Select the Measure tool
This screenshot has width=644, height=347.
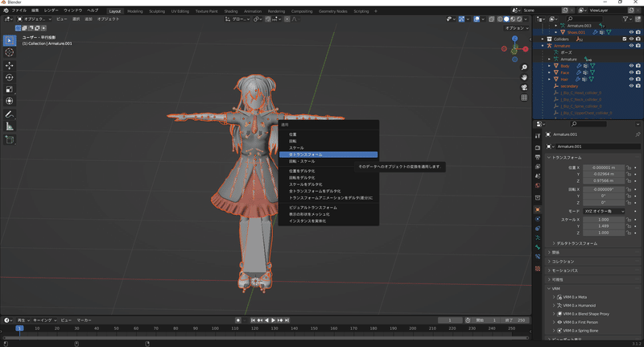point(10,126)
